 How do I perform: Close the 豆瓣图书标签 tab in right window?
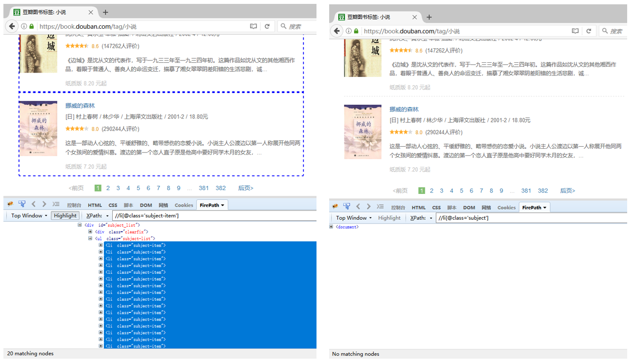click(415, 17)
